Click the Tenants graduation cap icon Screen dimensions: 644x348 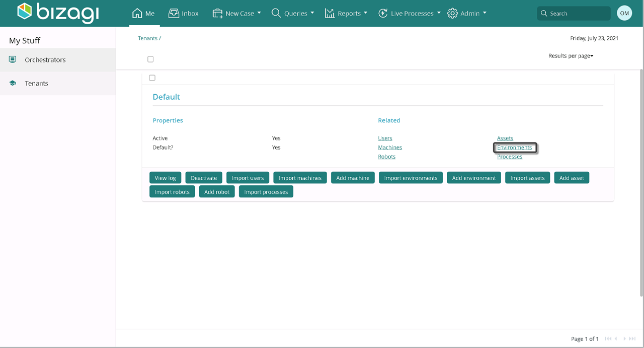coord(13,83)
